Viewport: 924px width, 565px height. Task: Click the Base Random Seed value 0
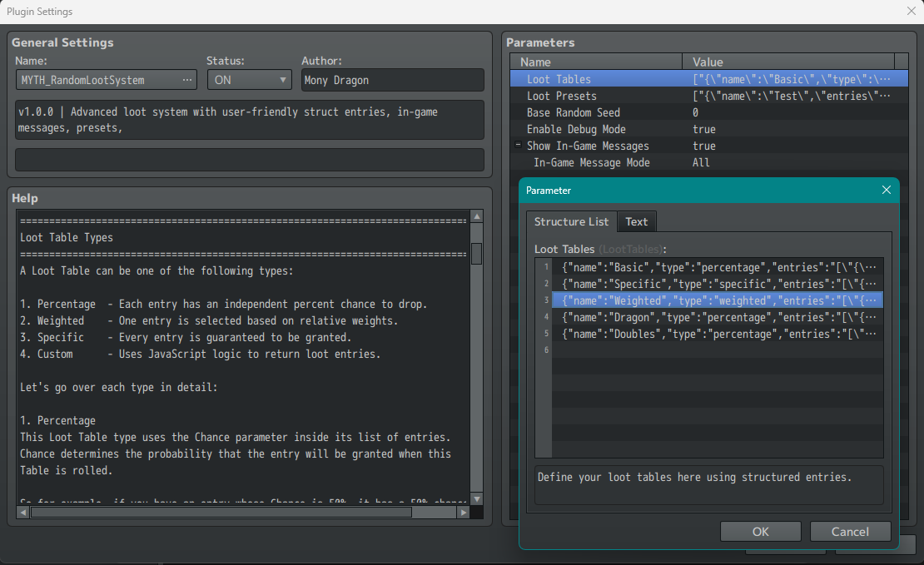coord(695,112)
